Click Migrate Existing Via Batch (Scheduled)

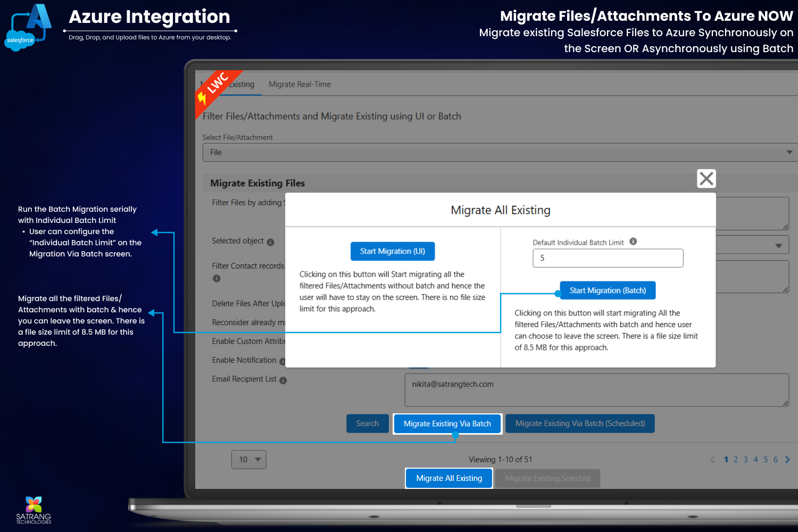580,423
